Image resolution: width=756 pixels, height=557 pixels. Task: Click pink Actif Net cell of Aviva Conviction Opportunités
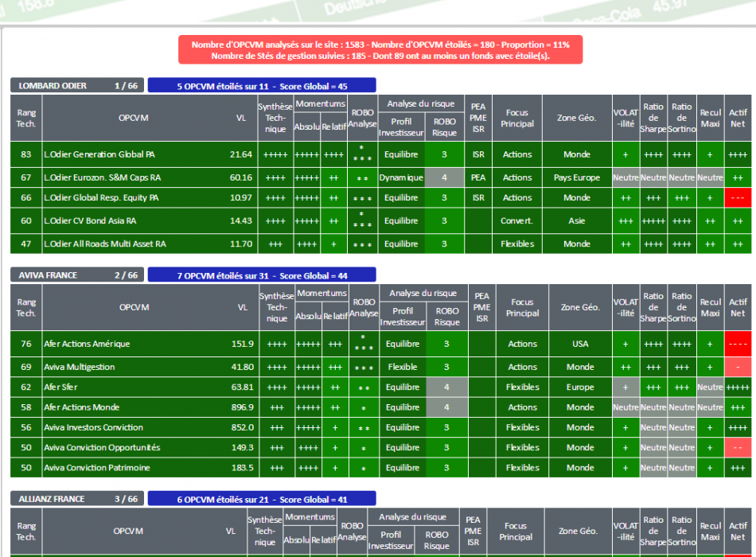(738, 448)
